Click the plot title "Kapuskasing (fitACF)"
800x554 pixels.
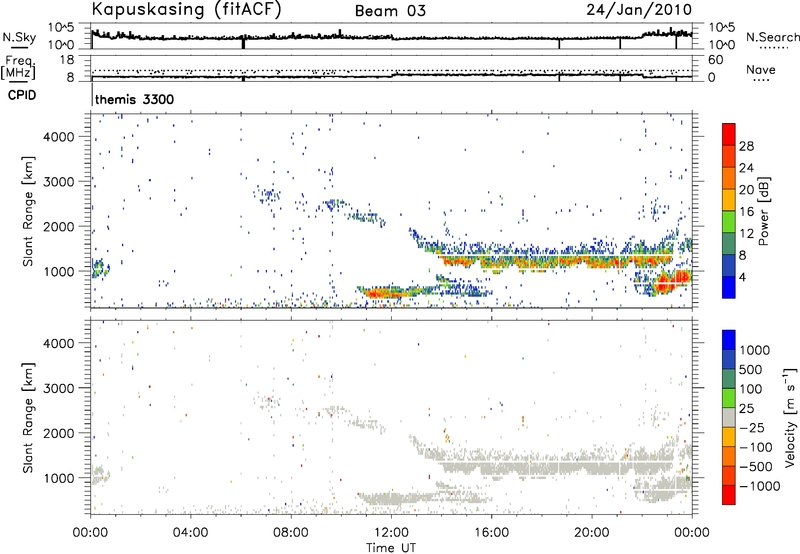click(187, 10)
